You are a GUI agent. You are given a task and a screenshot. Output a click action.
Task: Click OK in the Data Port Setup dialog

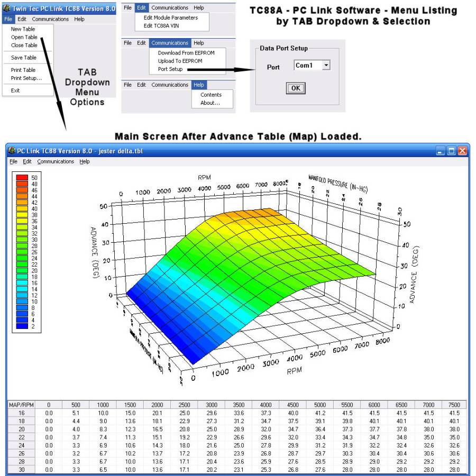[x=295, y=89]
